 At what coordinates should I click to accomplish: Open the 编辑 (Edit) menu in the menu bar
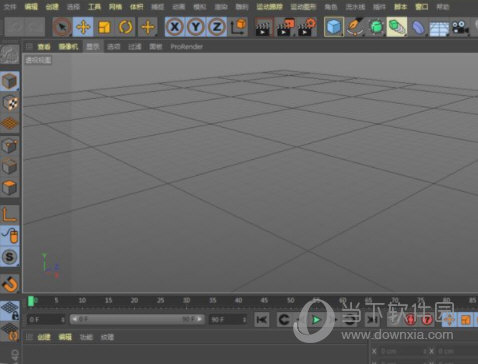[31, 7]
